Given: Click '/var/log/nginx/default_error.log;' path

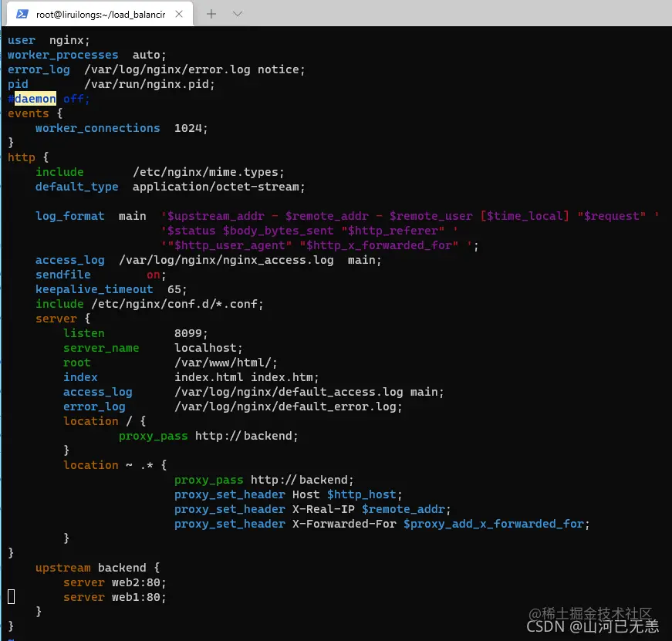Looking at the screenshot, I should tap(288, 407).
